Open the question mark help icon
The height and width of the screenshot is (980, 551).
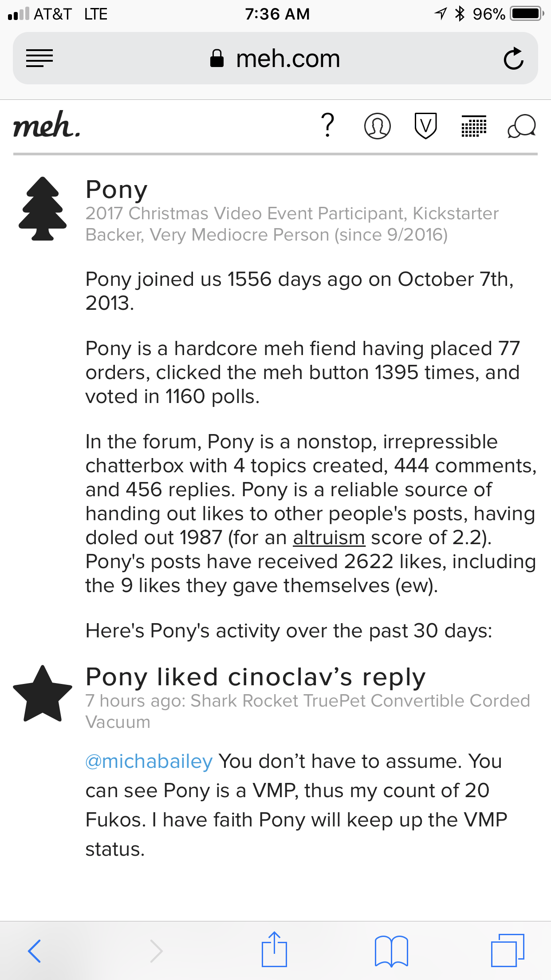(x=327, y=125)
